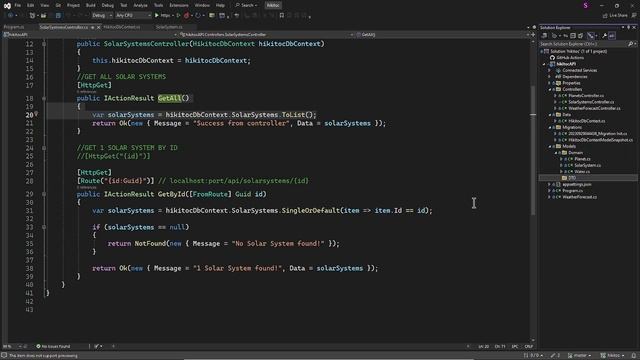640x360 pixels.
Task: Open GitHub Actions node in Solution Explorer
Action: 570,58
